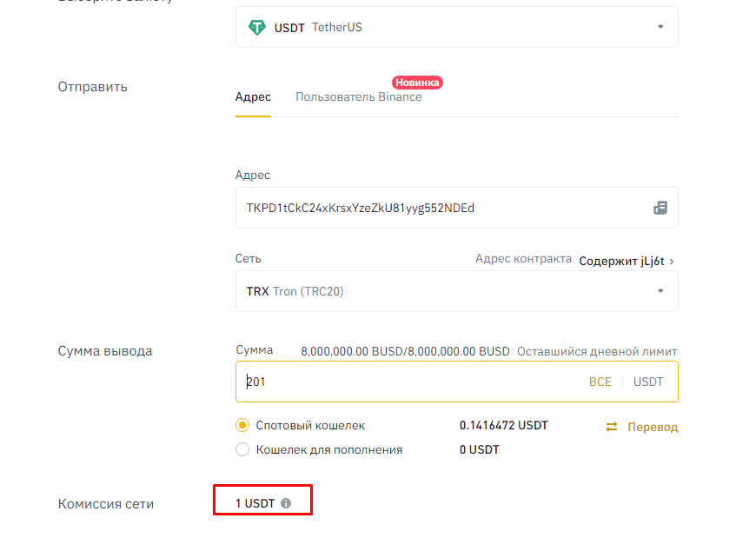Click the Адрес контракта label

524,259
